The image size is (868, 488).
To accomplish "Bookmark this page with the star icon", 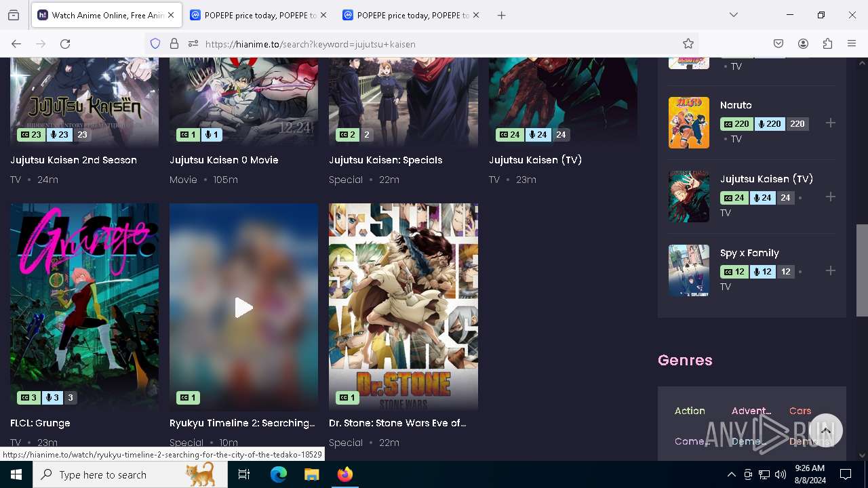I will point(688,44).
